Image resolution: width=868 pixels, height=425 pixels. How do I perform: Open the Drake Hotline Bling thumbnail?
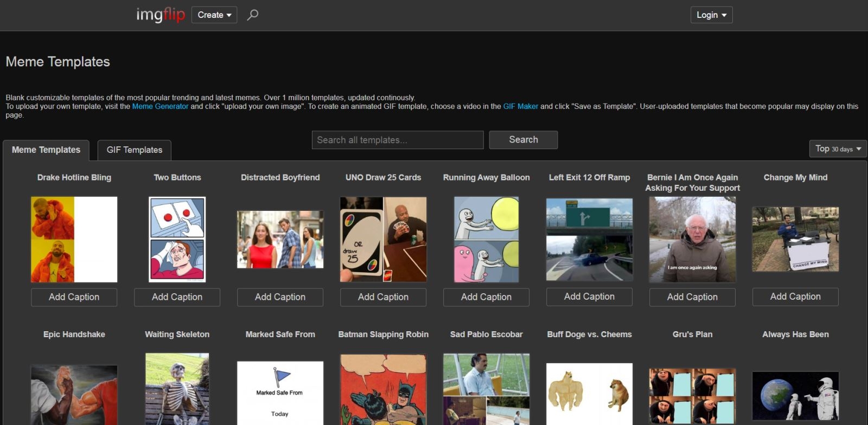pos(74,239)
